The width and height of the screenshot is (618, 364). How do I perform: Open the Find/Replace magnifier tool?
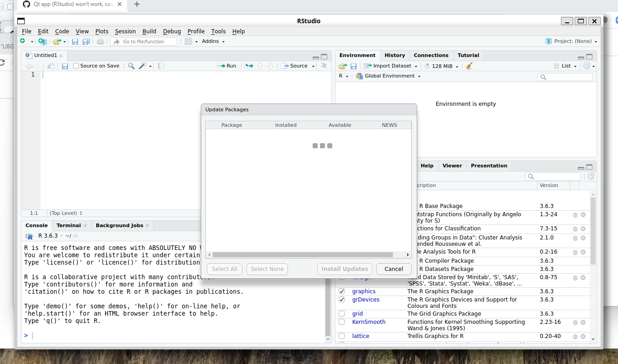coord(131,66)
